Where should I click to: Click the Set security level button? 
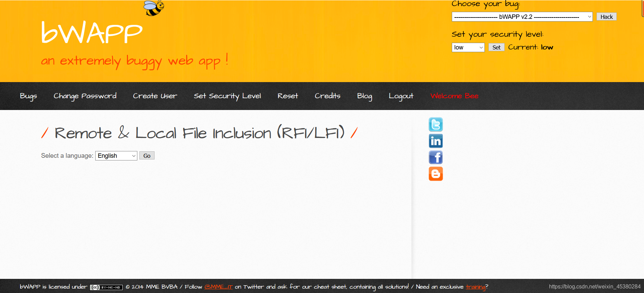pos(497,47)
